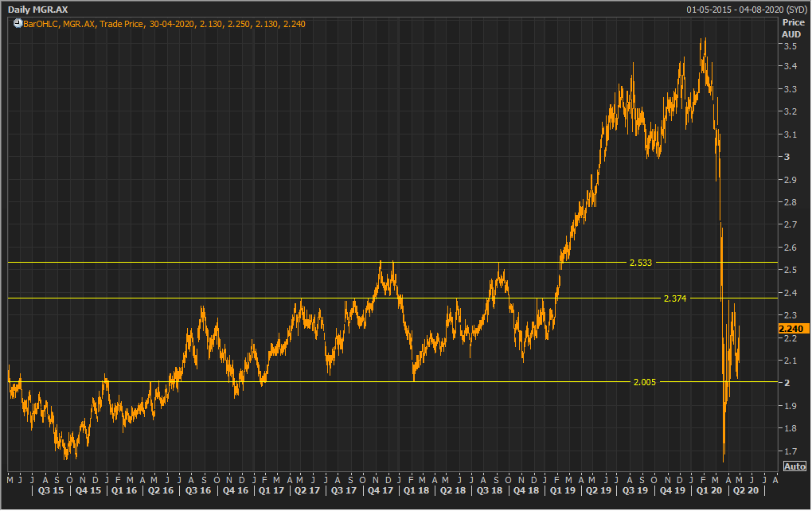
Task: Click the Q1 16 quarter label
Action: point(124,490)
